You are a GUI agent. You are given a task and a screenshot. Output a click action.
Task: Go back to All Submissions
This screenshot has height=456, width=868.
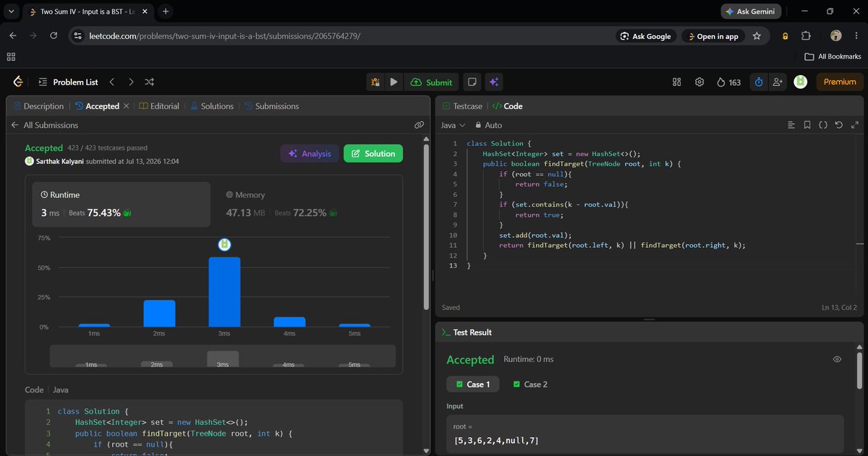click(x=45, y=125)
